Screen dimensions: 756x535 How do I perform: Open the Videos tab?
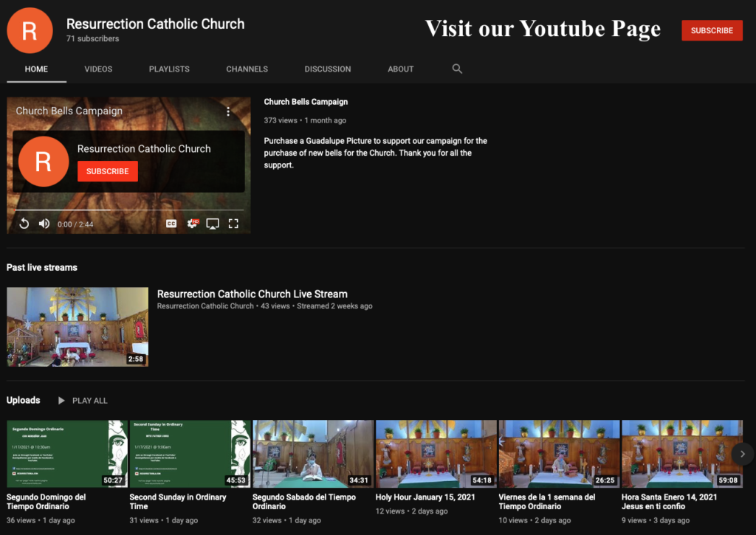[98, 69]
